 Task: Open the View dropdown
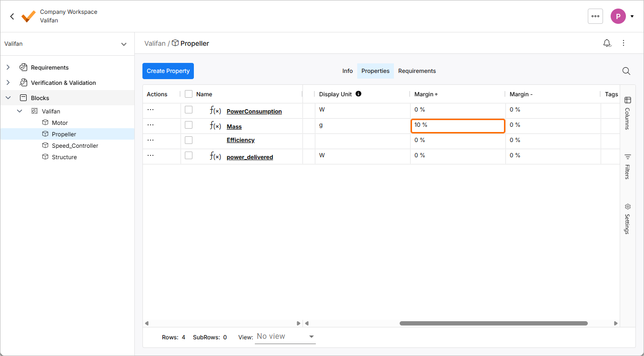285,337
